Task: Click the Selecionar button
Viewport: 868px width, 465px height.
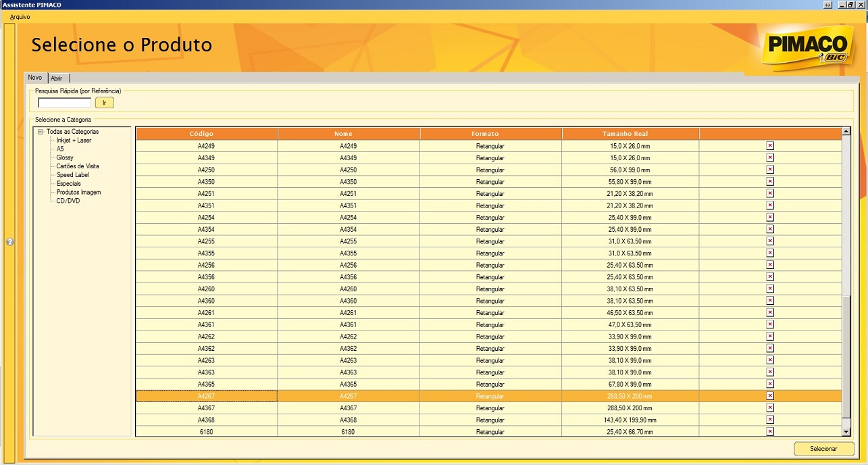Action: click(823, 449)
